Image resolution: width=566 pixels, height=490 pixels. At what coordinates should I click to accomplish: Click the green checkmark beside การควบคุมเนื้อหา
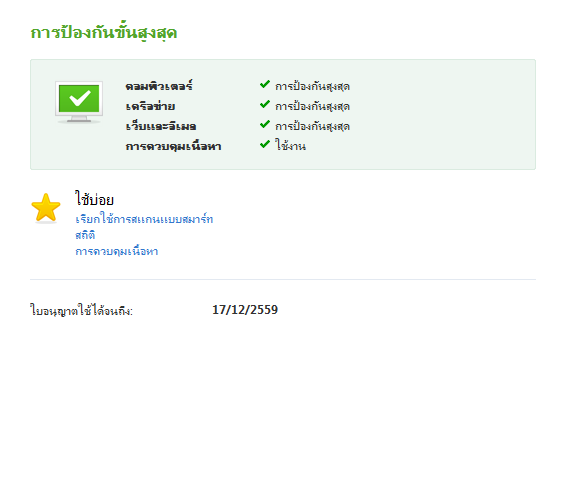point(265,144)
